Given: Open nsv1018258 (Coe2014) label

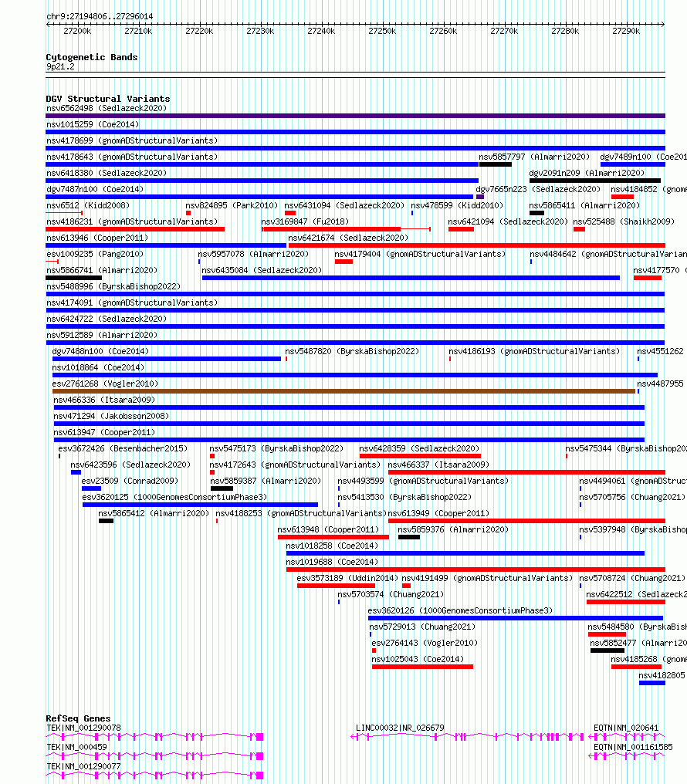Looking at the screenshot, I should (x=332, y=546).
